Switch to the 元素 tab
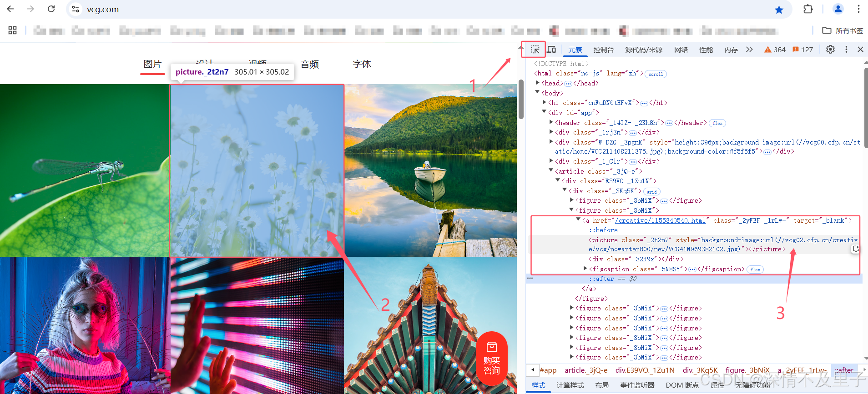This screenshot has height=394, width=868. point(575,50)
